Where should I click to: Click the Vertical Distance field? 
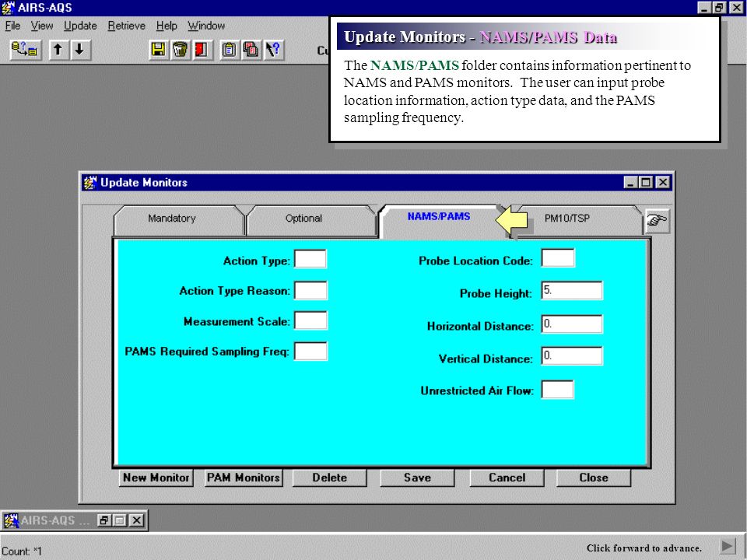pyautogui.click(x=572, y=355)
